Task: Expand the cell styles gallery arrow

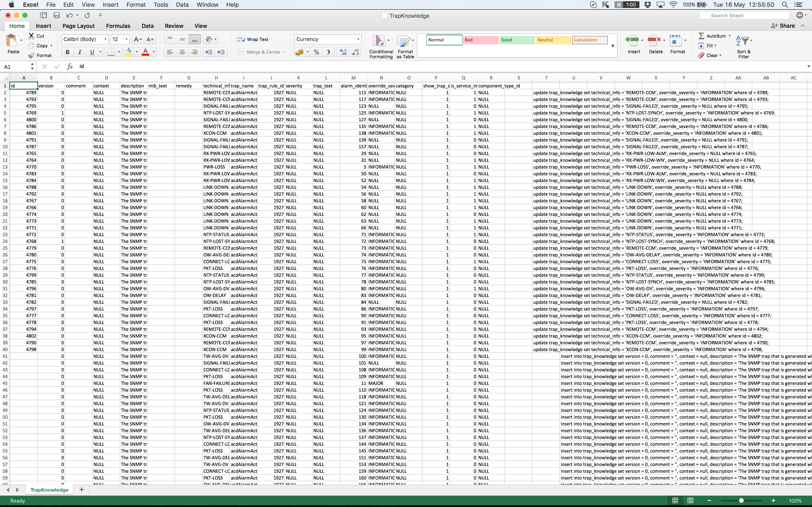Action: tap(613, 46)
